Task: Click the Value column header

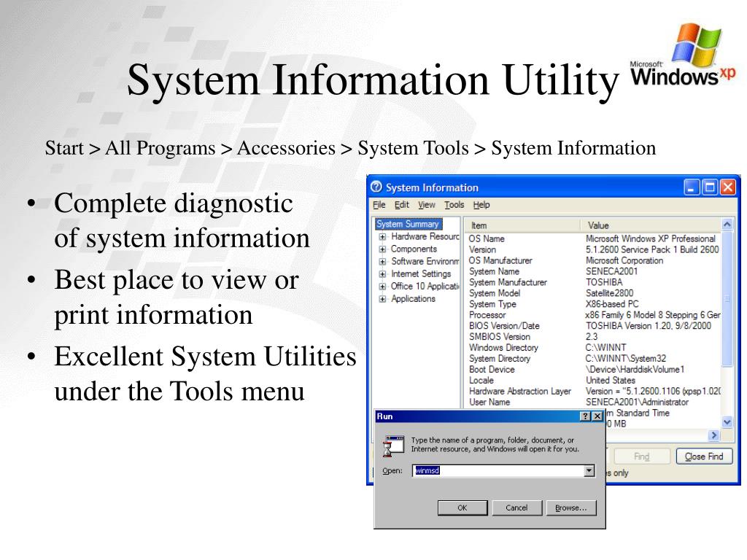Action: [x=651, y=225]
